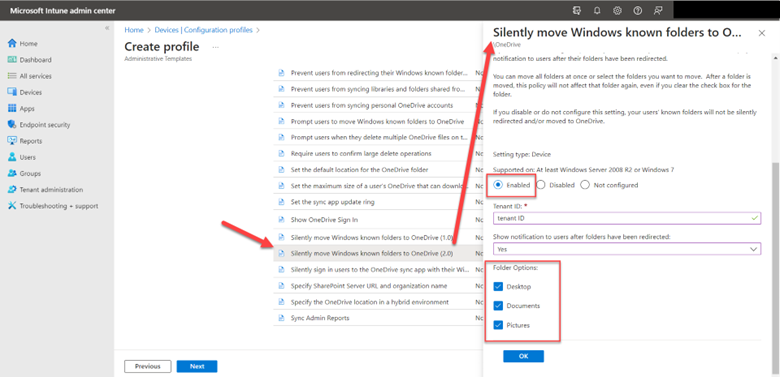780x377 pixels.
Task: Click the Apps grid icon in sidebar
Action: [12, 108]
